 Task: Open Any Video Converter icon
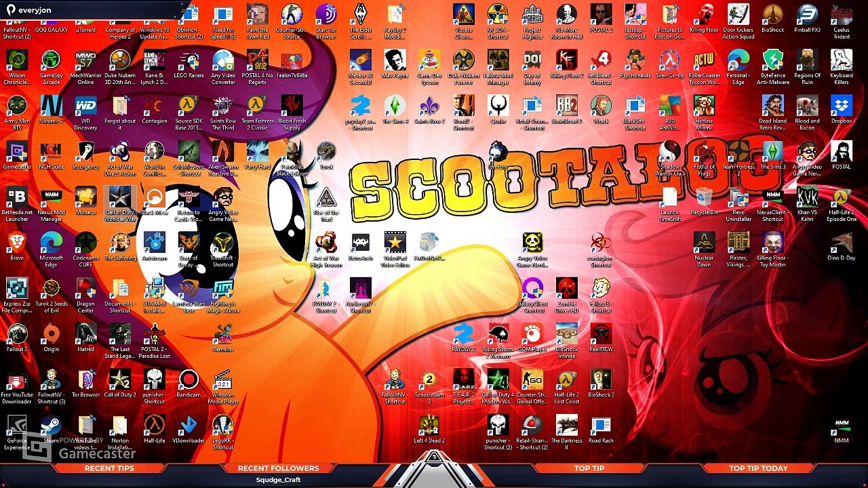223,66
